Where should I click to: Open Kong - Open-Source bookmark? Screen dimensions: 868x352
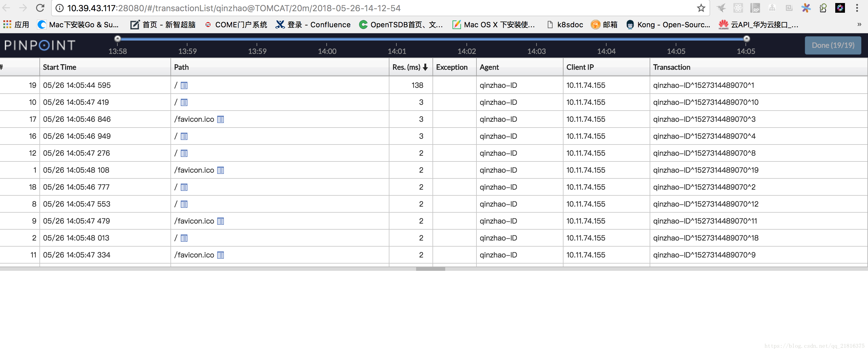[x=668, y=25]
